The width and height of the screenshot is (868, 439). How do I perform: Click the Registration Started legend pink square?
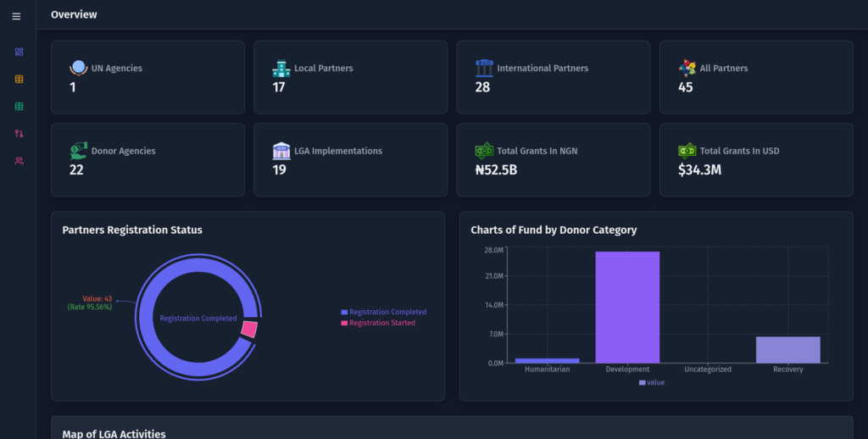point(344,323)
